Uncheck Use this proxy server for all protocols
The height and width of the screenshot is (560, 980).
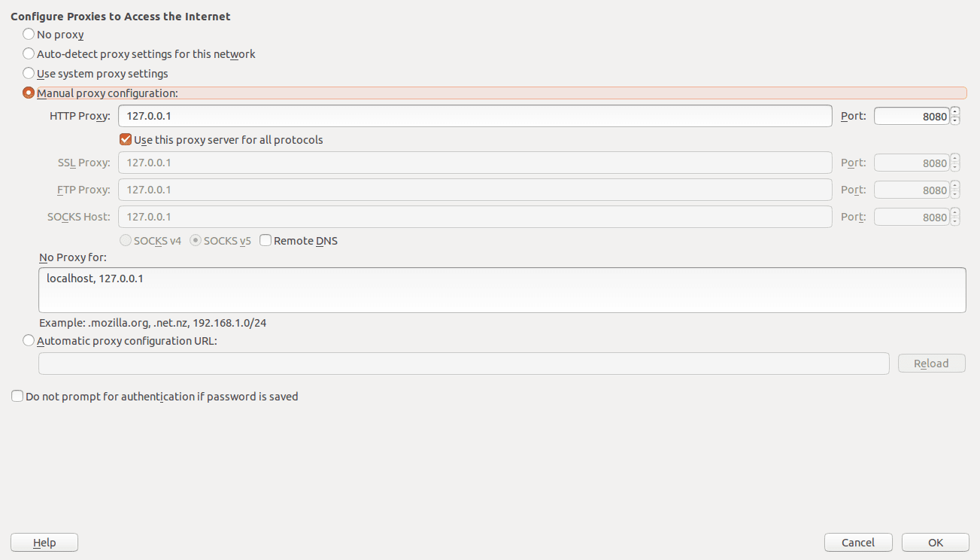pos(125,139)
